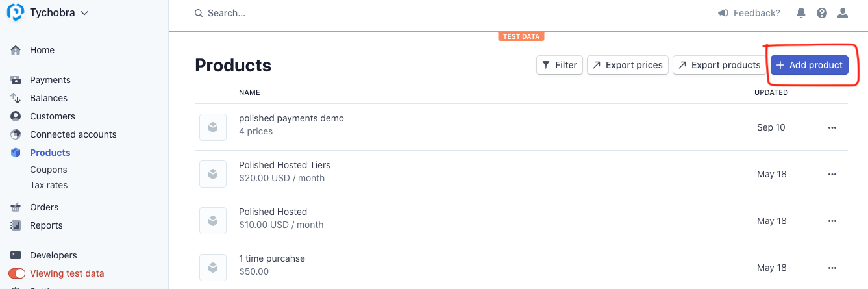Open options menu for 1 time purcahse
The width and height of the screenshot is (868, 289).
tap(832, 268)
